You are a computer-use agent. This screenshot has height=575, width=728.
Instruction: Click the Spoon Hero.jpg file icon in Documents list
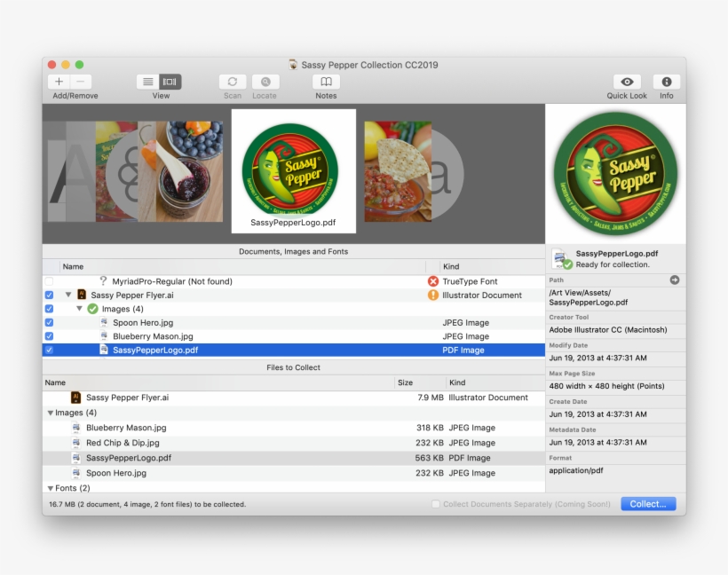click(104, 322)
